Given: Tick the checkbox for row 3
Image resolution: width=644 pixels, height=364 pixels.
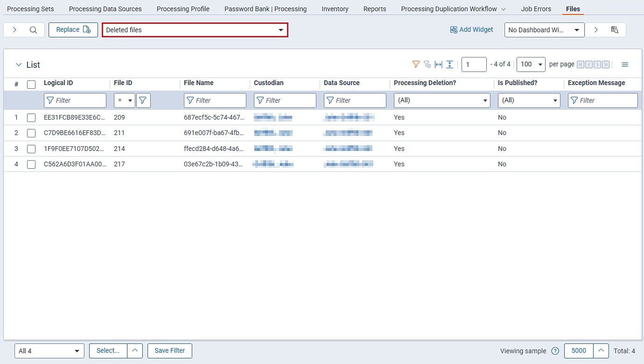Looking at the screenshot, I should click(31, 149).
